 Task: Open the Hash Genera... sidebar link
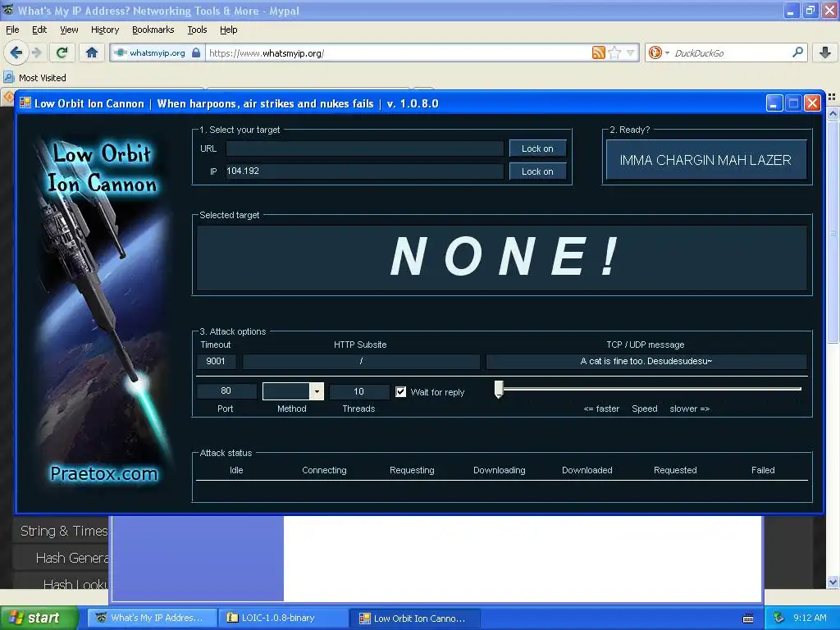[x=72, y=558]
